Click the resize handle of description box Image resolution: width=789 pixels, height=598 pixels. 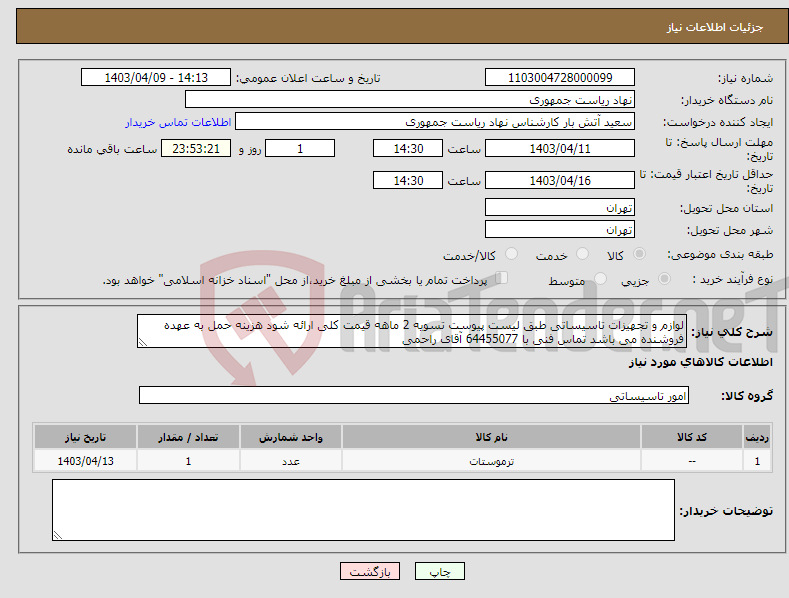point(143,343)
